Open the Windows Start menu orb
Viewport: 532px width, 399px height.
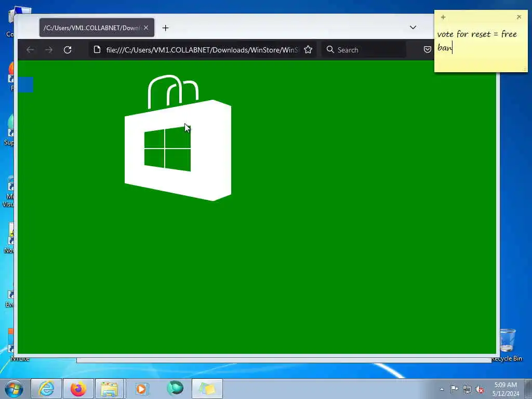(14, 389)
